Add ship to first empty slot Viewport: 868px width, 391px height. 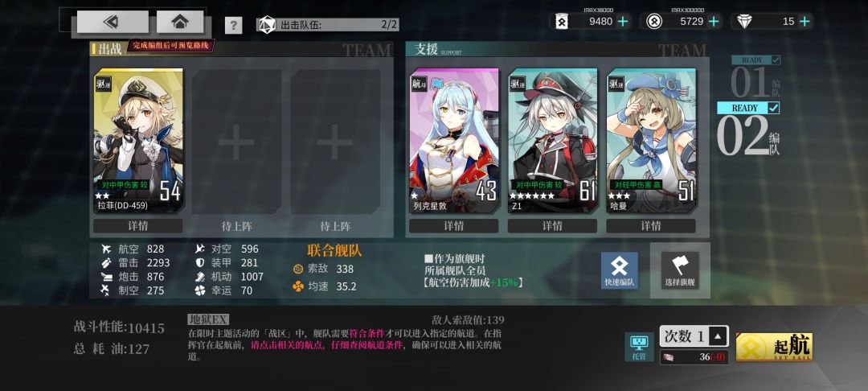(x=236, y=142)
